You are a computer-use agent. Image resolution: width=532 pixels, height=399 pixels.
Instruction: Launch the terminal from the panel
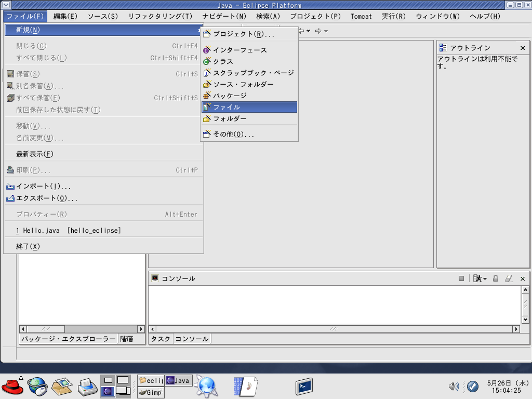pyautogui.click(x=304, y=386)
